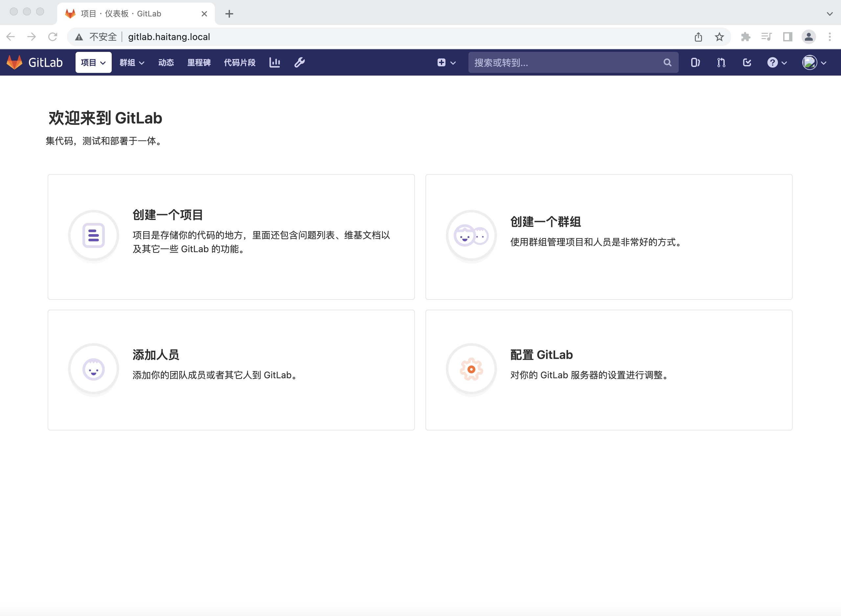Viewport: 841px width, 616px height.
Task: Open Chrome three-dot menu
Action: pyautogui.click(x=830, y=37)
